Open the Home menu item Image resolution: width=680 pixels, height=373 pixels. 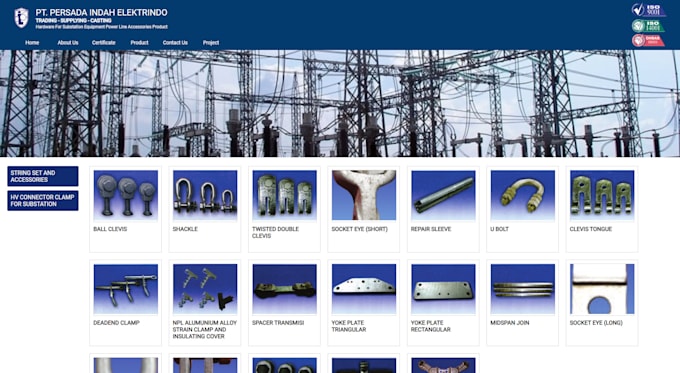click(x=32, y=43)
